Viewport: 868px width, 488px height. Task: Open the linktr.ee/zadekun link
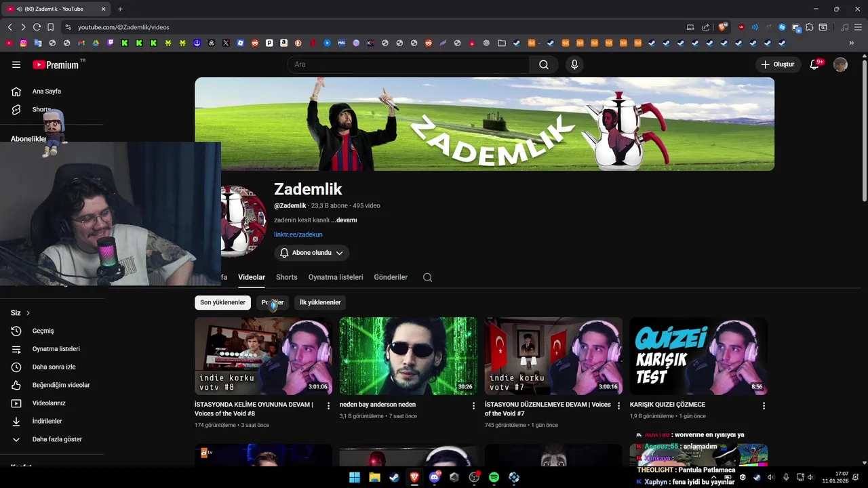tap(298, 235)
